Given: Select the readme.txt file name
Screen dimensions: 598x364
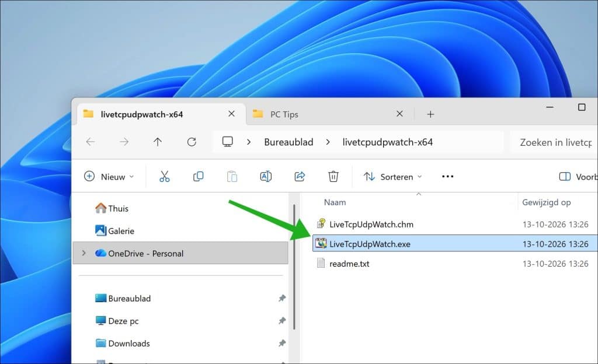Looking at the screenshot, I should coord(349,264).
